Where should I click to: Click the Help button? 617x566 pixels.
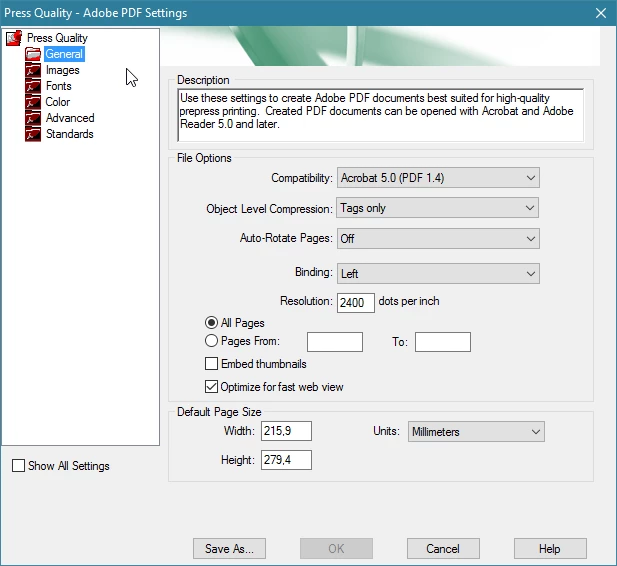click(x=550, y=549)
